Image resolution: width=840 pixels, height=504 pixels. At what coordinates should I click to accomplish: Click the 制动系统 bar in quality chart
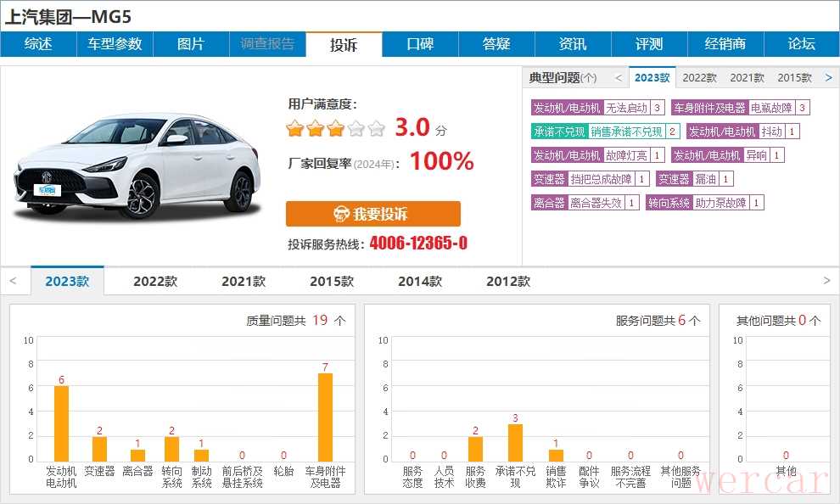pos(201,456)
